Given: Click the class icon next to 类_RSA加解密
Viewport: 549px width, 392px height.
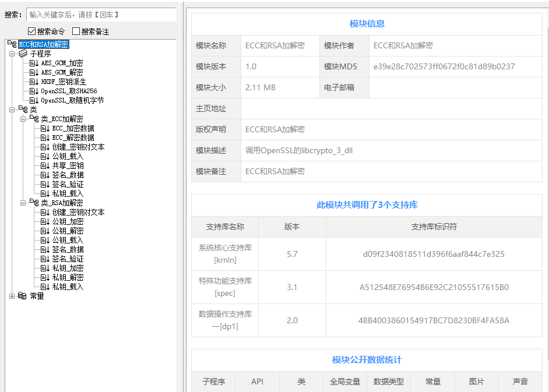Looking at the screenshot, I should 34,203.
